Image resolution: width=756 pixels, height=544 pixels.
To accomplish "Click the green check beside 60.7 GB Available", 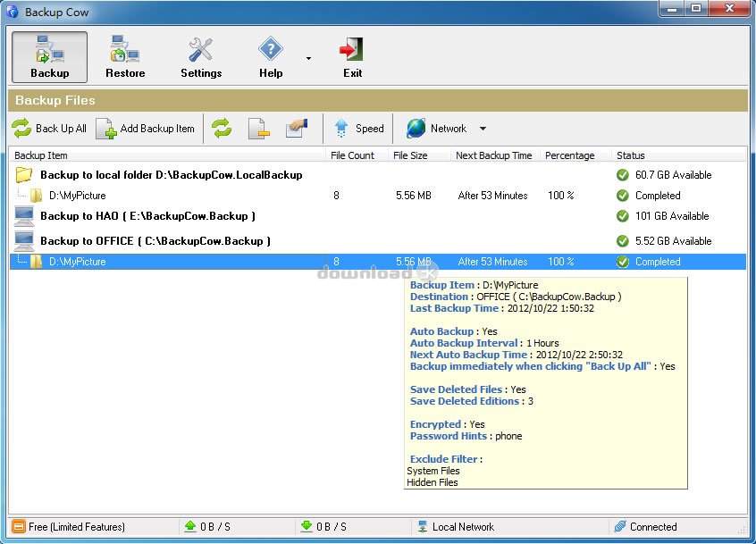I will tap(623, 175).
